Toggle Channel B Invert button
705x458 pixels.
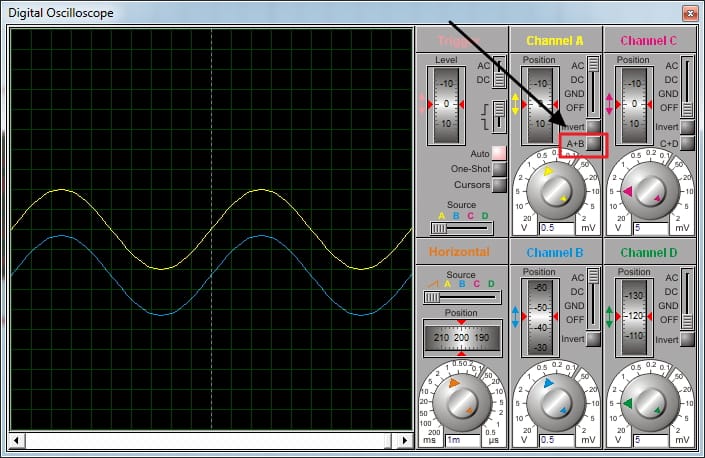[593, 339]
